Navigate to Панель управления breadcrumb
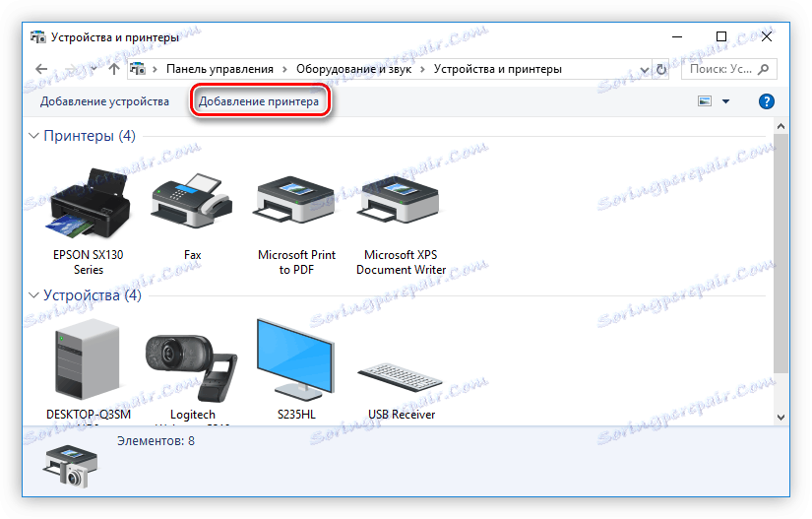 click(219, 69)
